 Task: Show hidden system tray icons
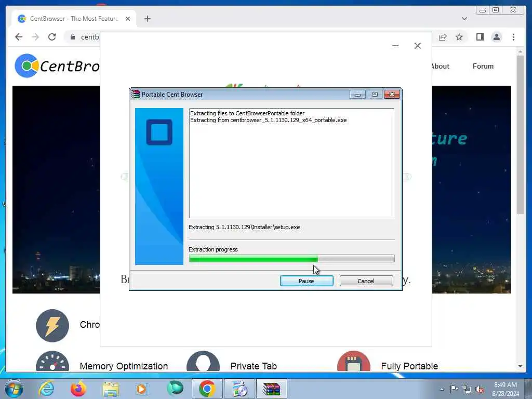point(442,389)
